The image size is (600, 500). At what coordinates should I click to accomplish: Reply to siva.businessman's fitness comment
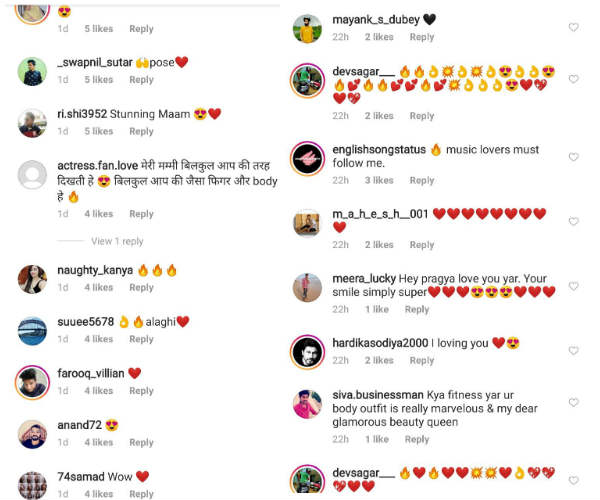[x=417, y=439]
